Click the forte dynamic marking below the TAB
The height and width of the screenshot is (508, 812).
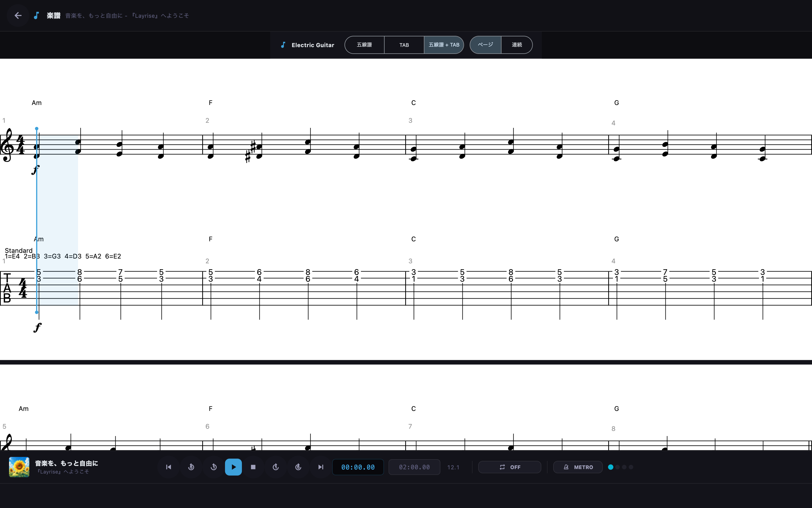[x=37, y=327]
